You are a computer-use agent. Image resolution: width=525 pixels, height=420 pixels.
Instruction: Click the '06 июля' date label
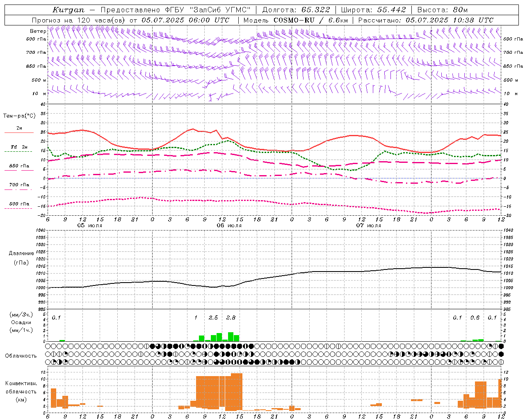pyautogui.click(x=229, y=226)
